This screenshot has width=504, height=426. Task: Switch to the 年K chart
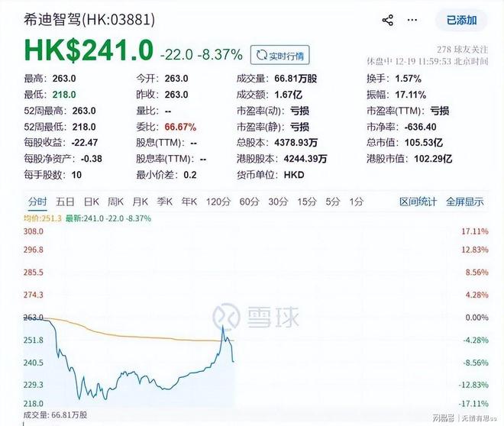point(189,202)
